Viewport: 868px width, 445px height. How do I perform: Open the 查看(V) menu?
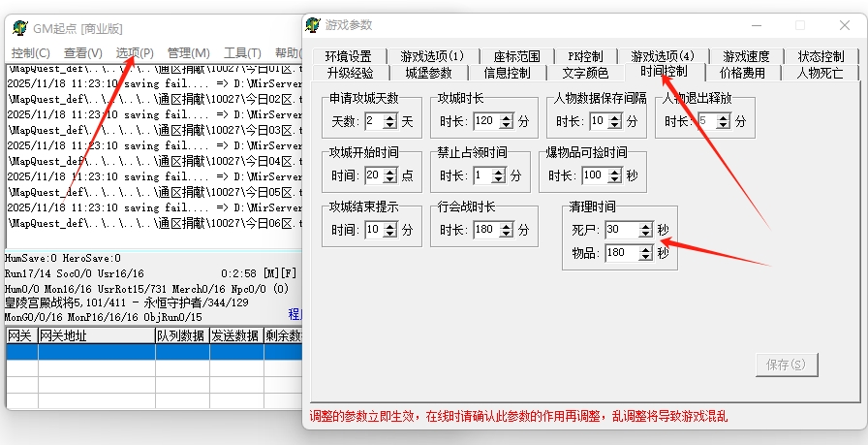[83, 53]
